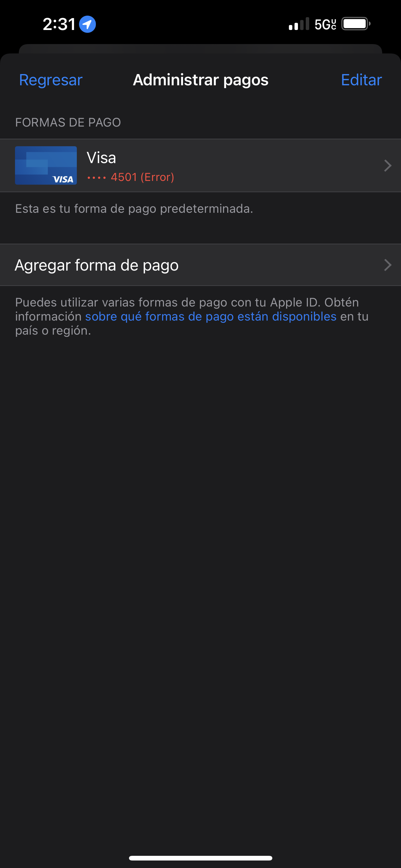This screenshot has width=401, height=868.
Task: Select Agregar forma de pago row
Action: pyautogui.click(x=201, y=265)
